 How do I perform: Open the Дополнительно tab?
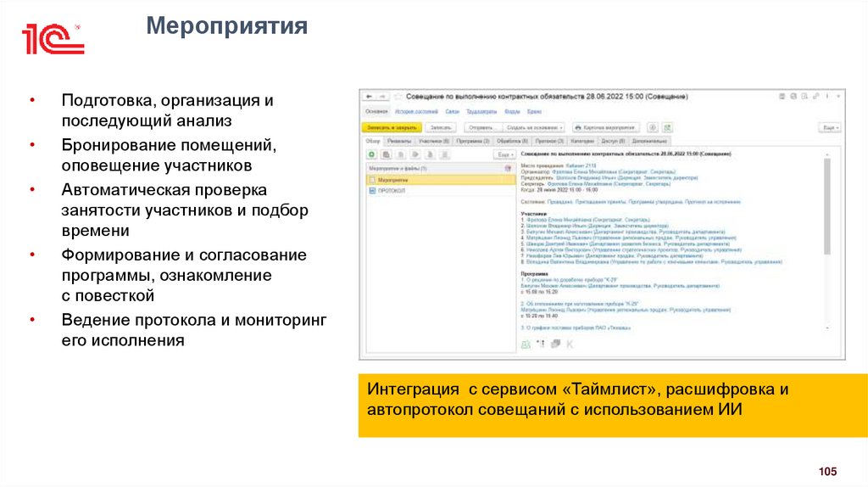click(649, 142)
